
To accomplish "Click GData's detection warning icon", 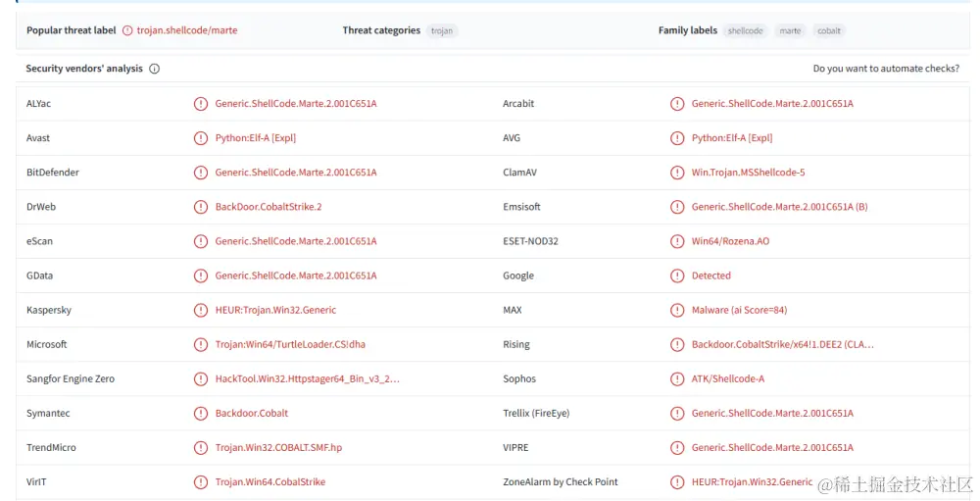I will click(x=201, y=276).
